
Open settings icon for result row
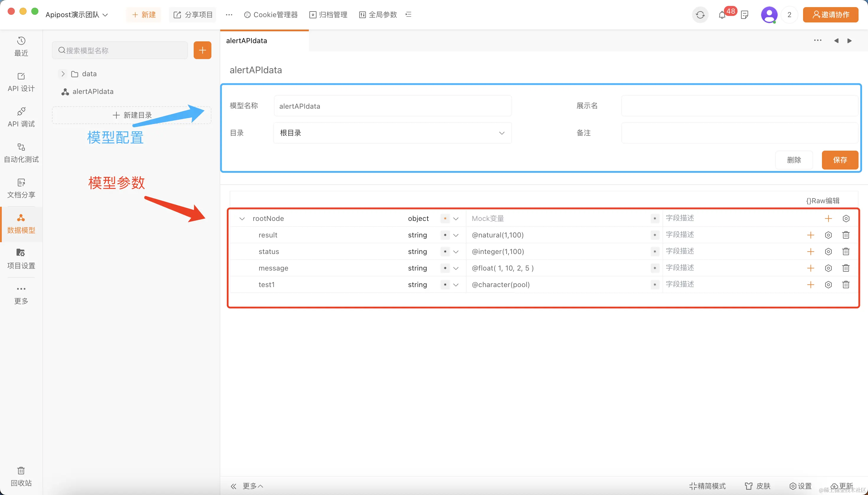click(828, 235)
